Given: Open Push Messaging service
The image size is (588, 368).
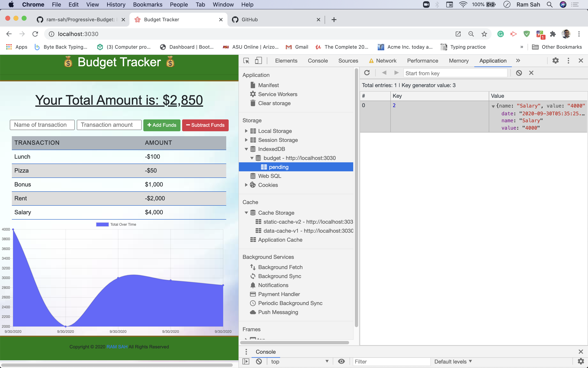Looking at the screenshot, I should [x=278, y=312].
